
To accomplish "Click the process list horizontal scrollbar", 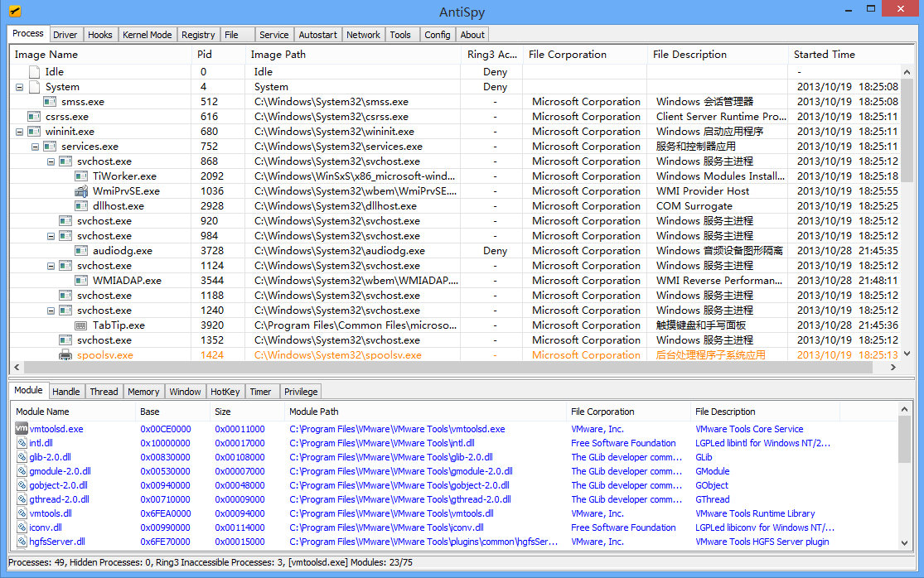I will [x=447, y=367].
